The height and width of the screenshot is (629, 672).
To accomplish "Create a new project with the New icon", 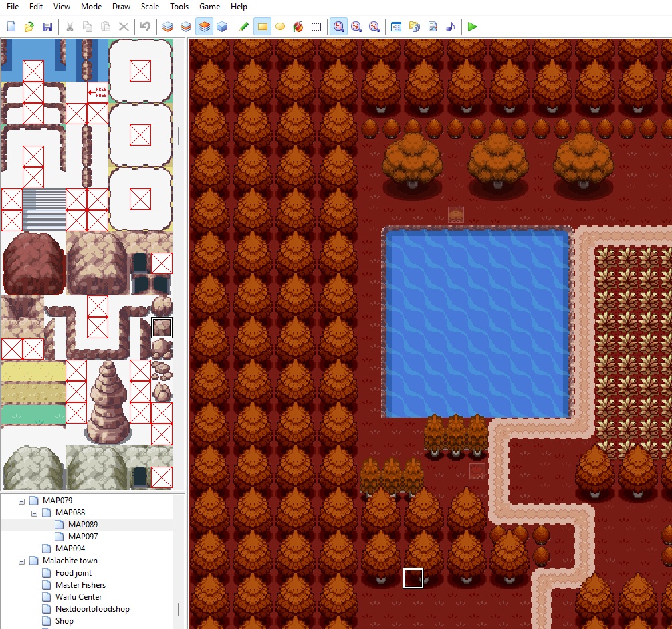I will pos(11,27).
